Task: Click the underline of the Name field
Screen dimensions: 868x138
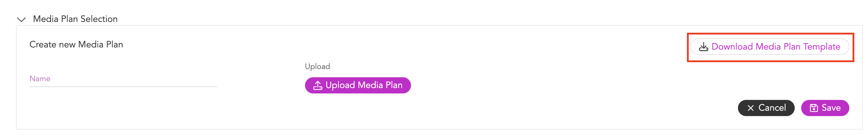Action: pyautogui.click(x=123, y=87)
